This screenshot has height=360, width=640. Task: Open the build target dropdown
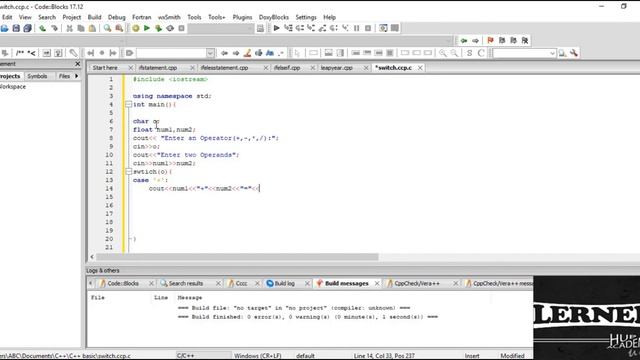[221, 28]
